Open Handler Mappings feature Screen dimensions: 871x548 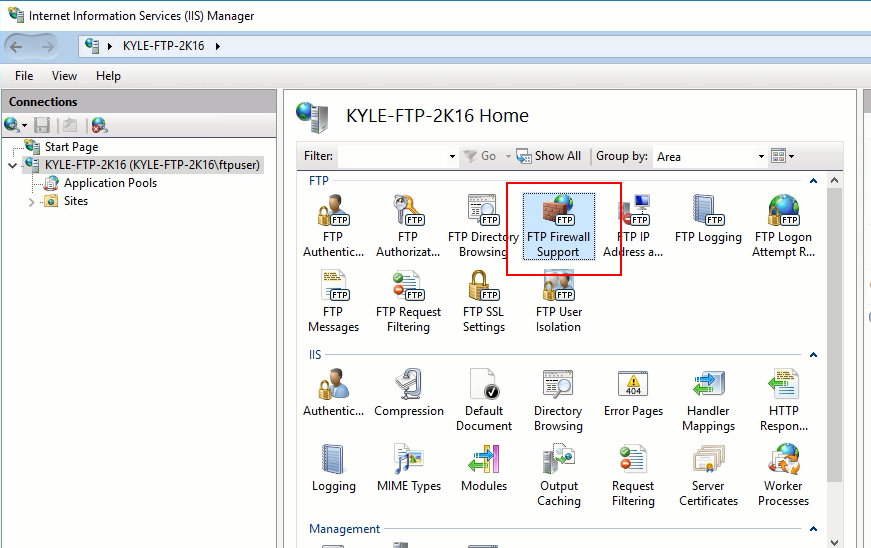708,400
